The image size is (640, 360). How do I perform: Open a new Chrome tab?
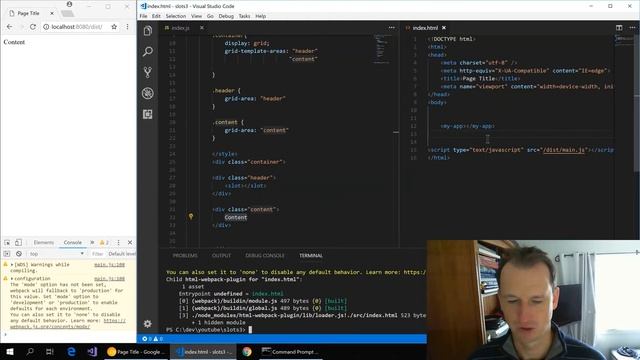[x=68, y=13]
